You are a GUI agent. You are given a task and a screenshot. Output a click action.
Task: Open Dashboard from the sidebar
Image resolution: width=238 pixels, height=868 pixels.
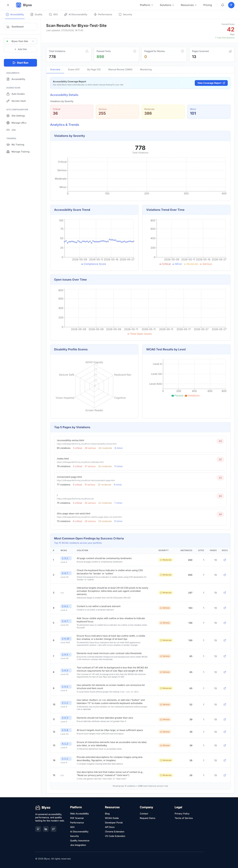pyautogui.click(x=21, y=27)
